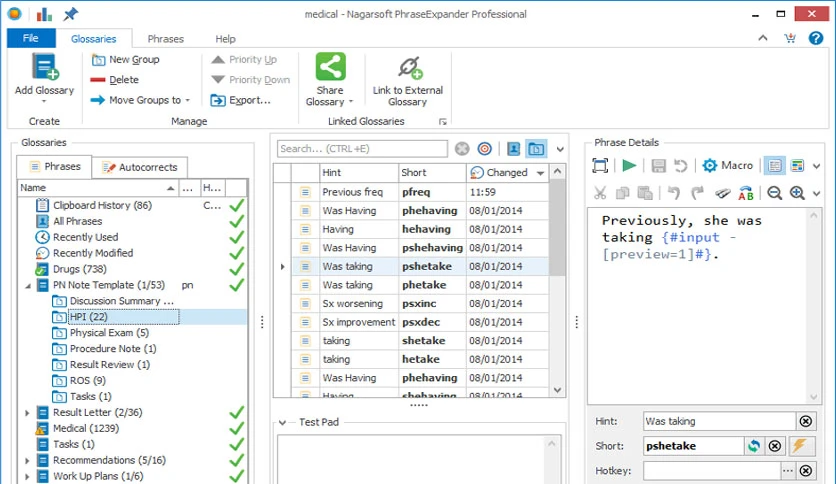The height and width of the screenshot is (484, 836).
Task: Click the Delete button in ribbon
Action: pos(115,80)
